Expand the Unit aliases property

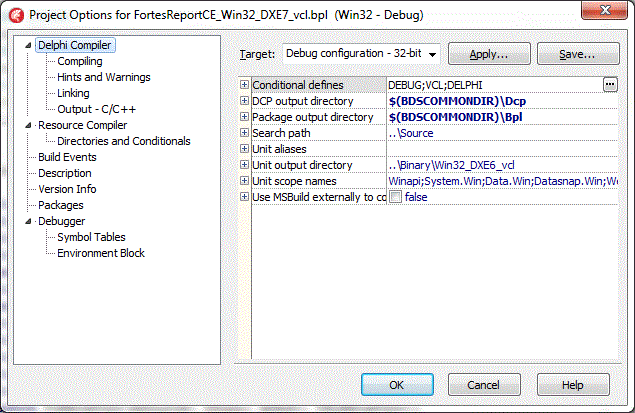244,149
